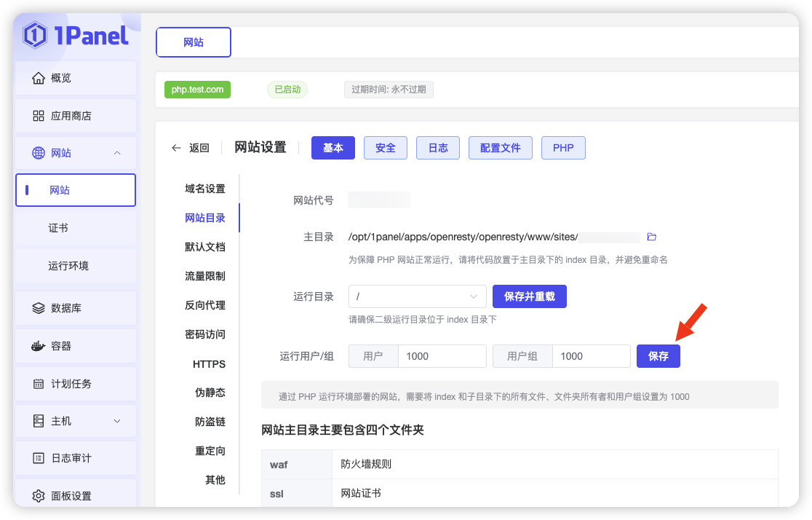This screenshot has height=520, width=812.
Task: Open the 配置文件 tab
Action: pyautogui.click(x=501, y=148)
